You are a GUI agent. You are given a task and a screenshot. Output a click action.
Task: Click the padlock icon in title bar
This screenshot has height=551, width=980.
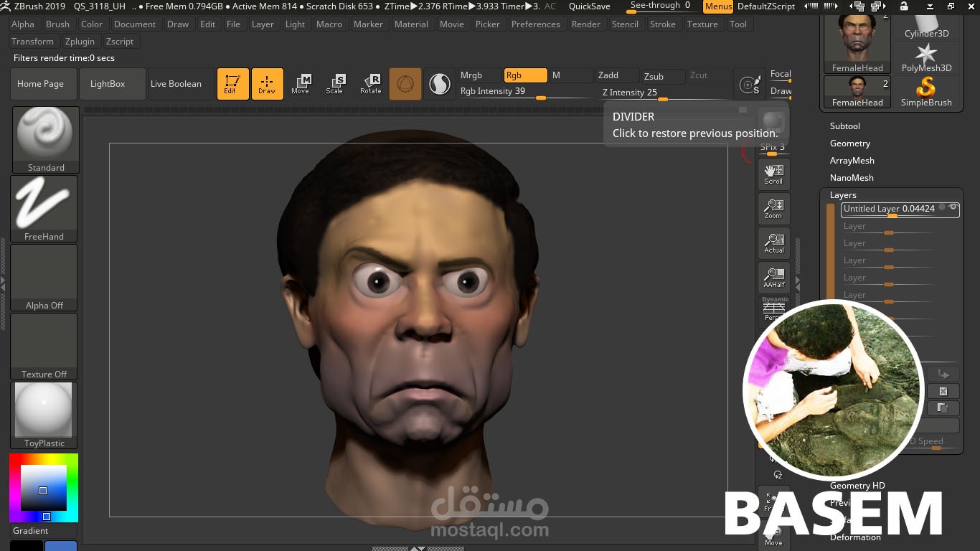(903, 6)
